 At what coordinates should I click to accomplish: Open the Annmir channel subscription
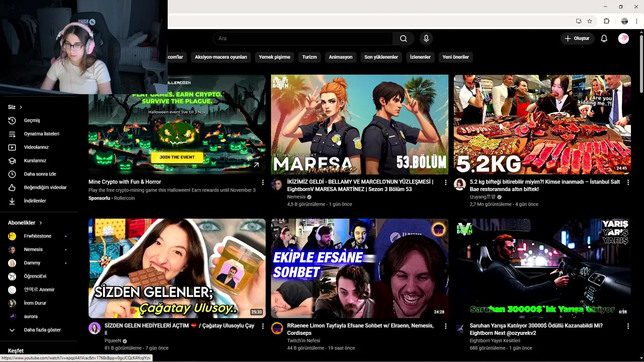tap(39, 290)
